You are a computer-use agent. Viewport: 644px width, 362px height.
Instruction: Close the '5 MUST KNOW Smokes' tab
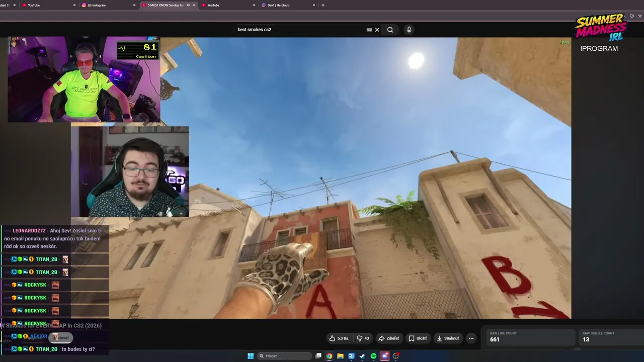[x=194, y=5]
